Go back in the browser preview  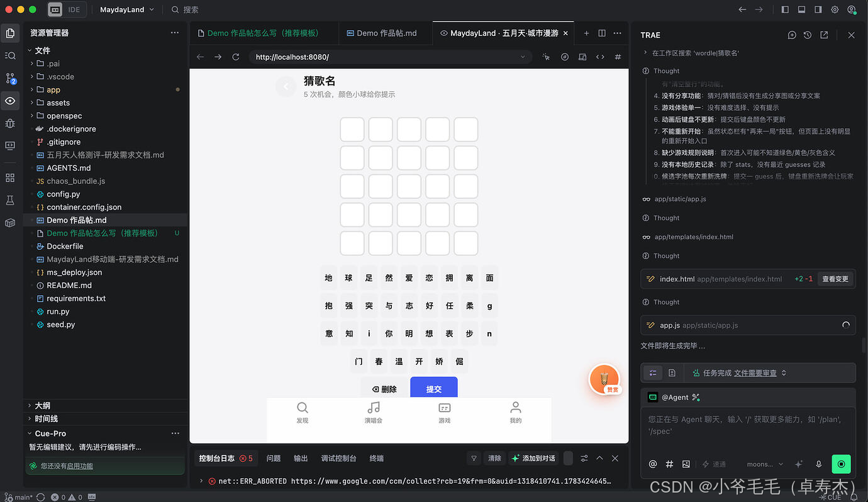pyautogui.click(x=201, y=57)
